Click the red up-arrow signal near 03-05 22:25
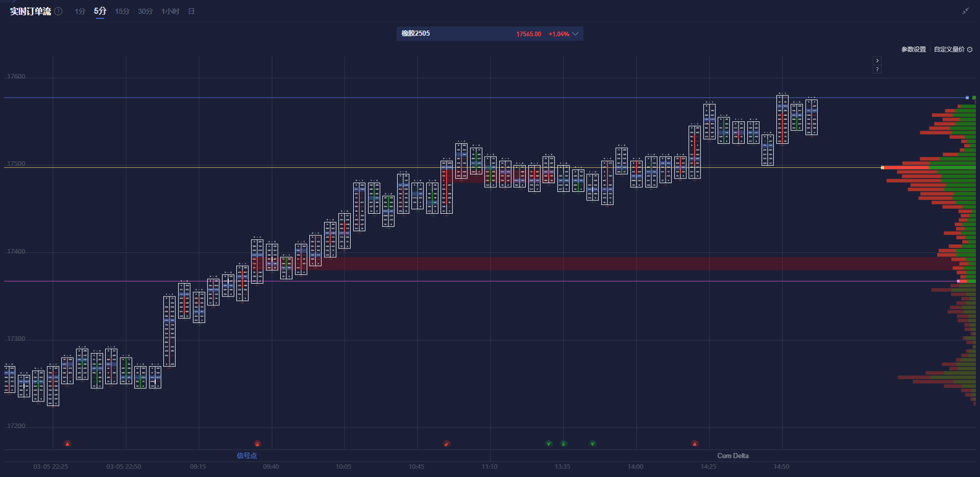 point(67,444)
